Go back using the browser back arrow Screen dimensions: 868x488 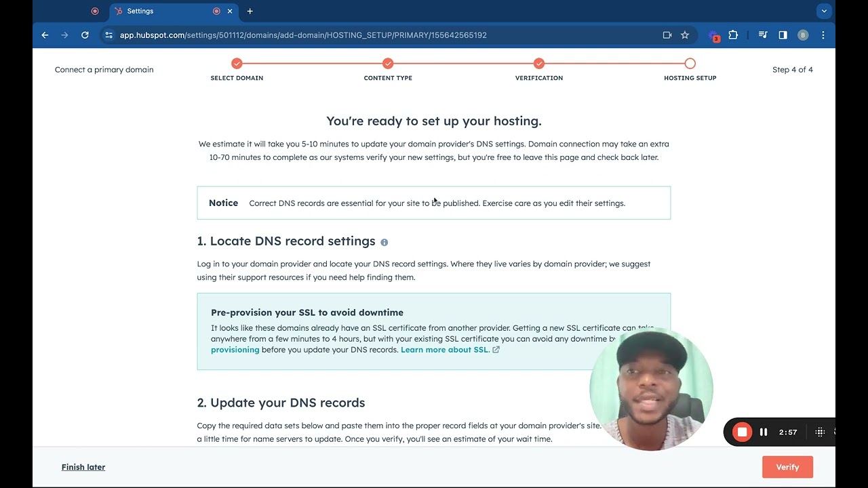pyautogui.click(x=45, y=35)
